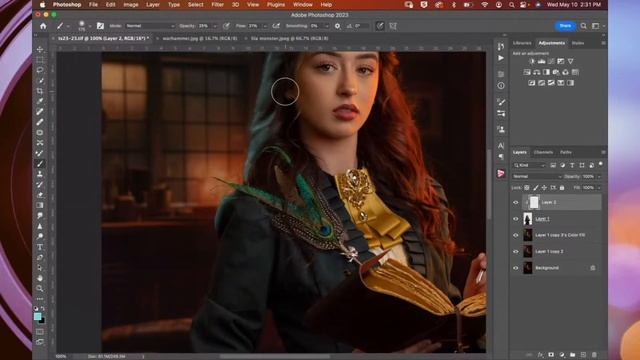Open Edit Toolbar three-dots button
Image resolution: width=640 pixels, height=360 pixels.
(x=40, y=299)
